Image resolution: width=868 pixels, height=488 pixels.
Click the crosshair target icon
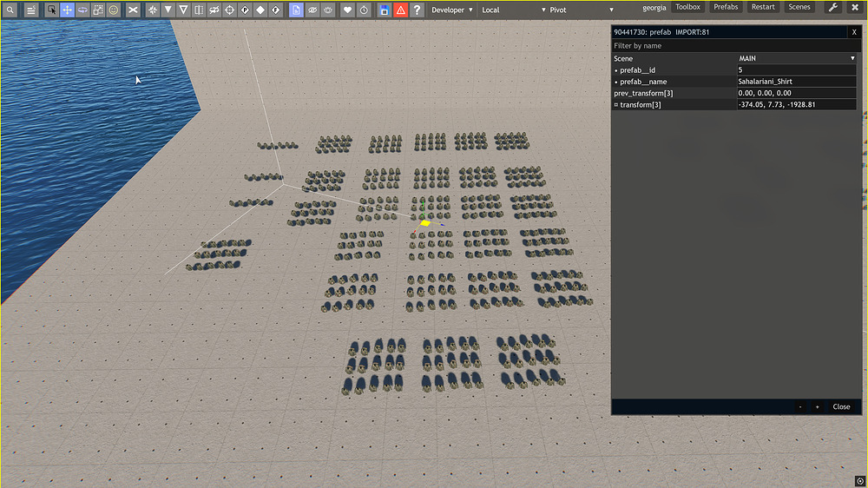coord(230,10)
